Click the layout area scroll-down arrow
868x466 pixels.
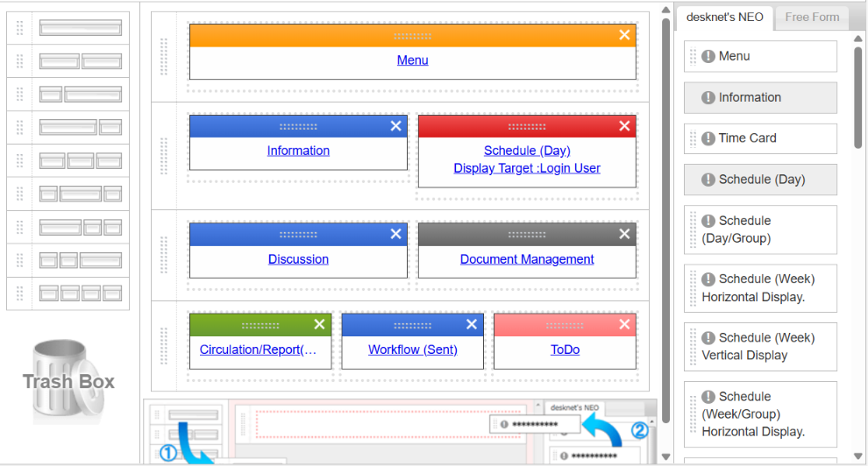[x=666, y=456]
